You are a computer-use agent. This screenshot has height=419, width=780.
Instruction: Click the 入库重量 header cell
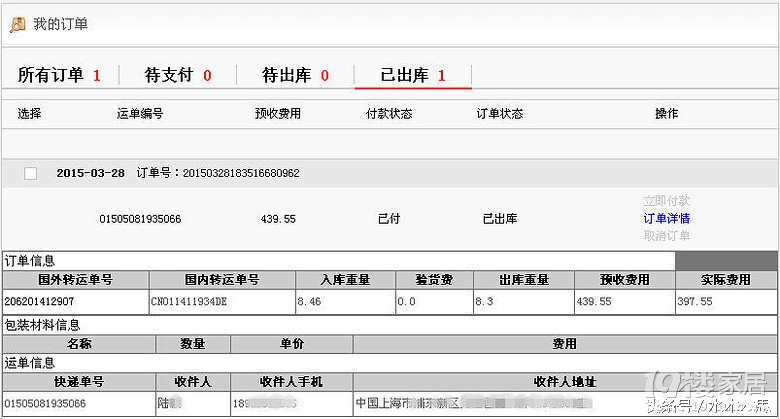[346, 280]
